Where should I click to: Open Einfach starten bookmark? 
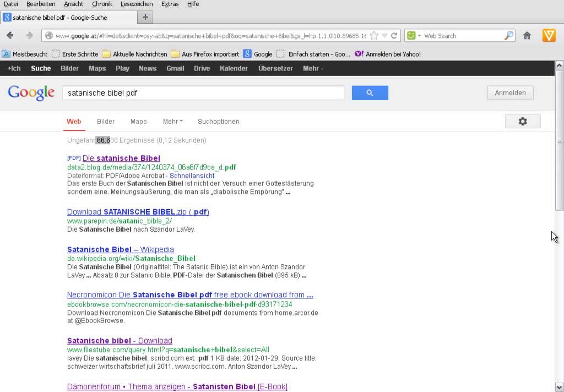[x=313, y=54]
